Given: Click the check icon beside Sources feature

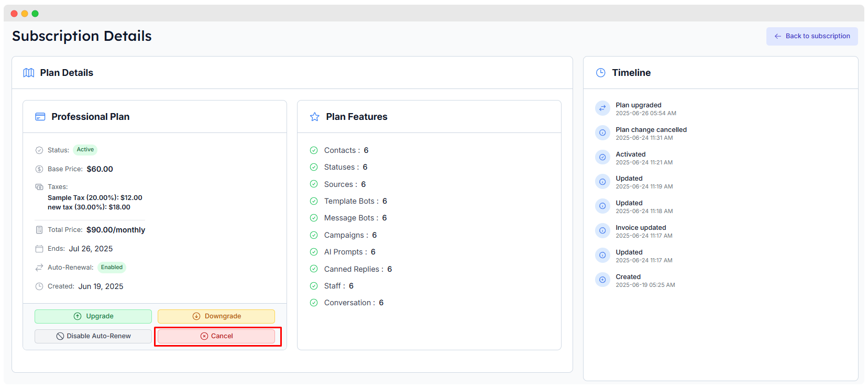Looking at the screenshot, I should (314, 184).
